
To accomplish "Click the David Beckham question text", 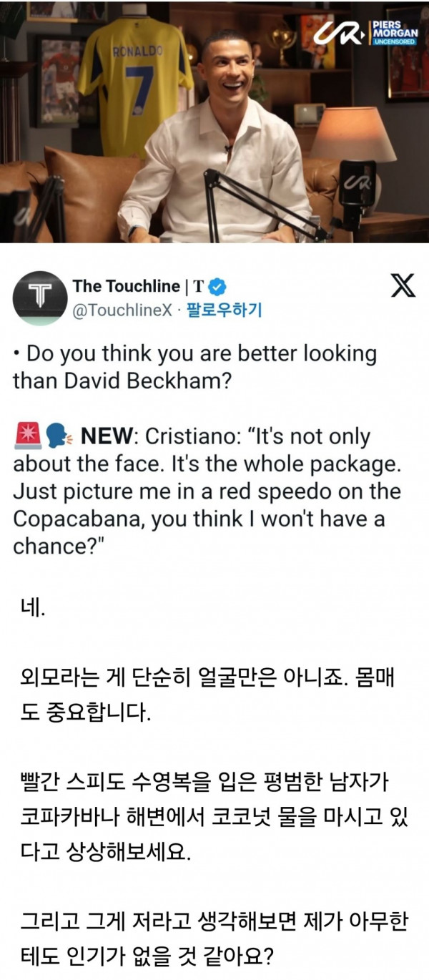I will pyautogui.click(x=194, y=367).
